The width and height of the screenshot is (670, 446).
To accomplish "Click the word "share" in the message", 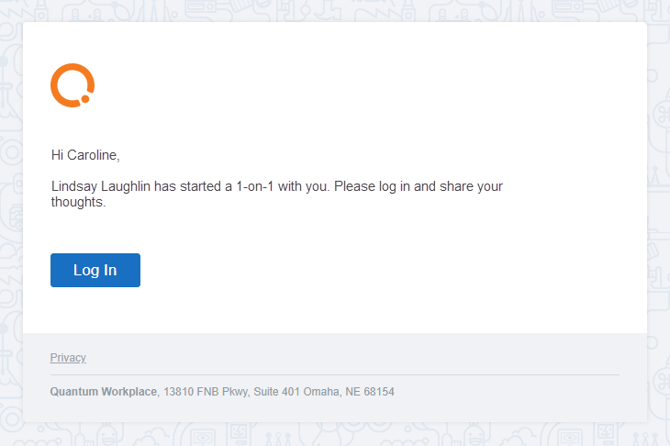I will (456, 186).
